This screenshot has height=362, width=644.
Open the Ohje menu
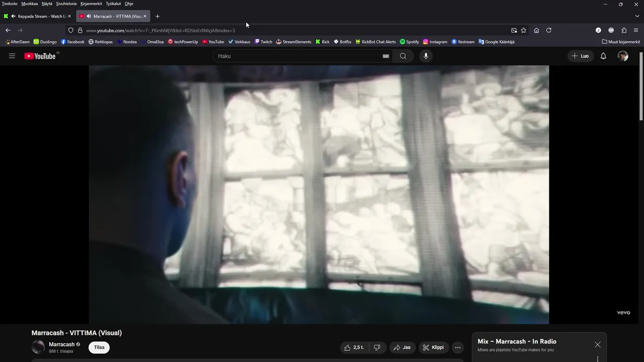click(x=129, y=4)
